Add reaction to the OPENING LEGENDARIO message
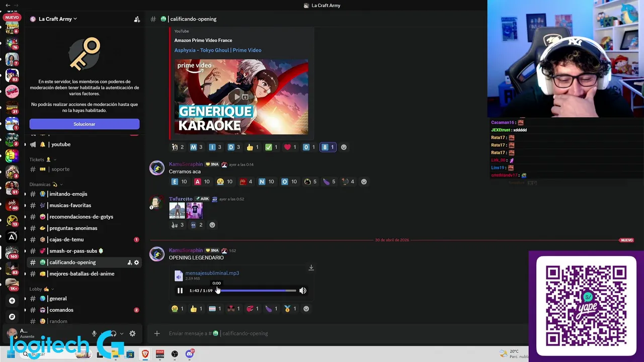 click(306, 309)
